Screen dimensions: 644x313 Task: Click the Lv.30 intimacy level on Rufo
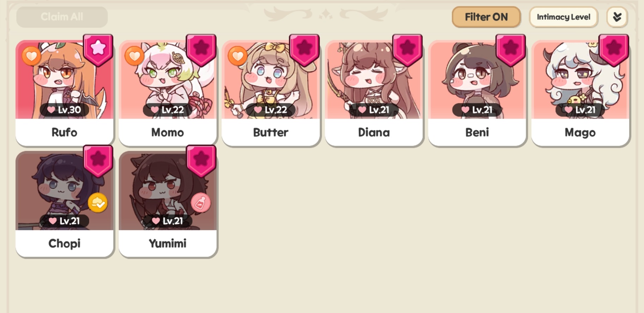(x=64, y=110)
